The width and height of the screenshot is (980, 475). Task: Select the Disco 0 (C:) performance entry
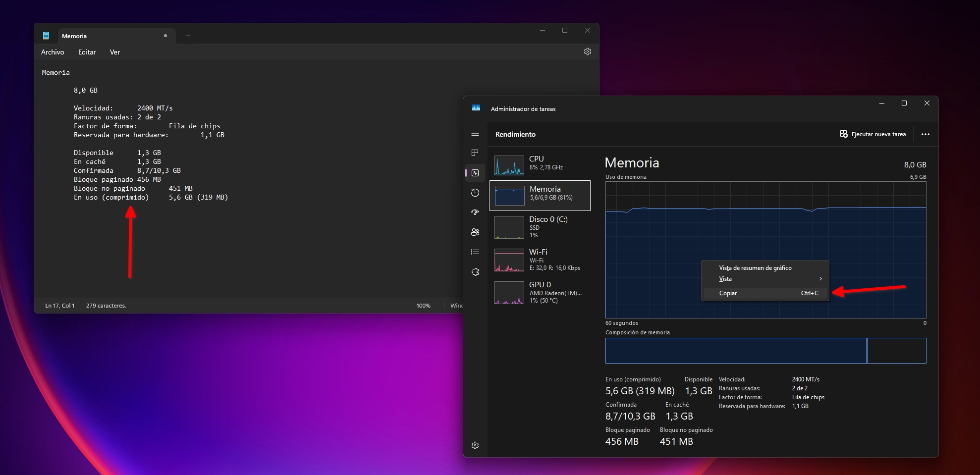(540, 227)
